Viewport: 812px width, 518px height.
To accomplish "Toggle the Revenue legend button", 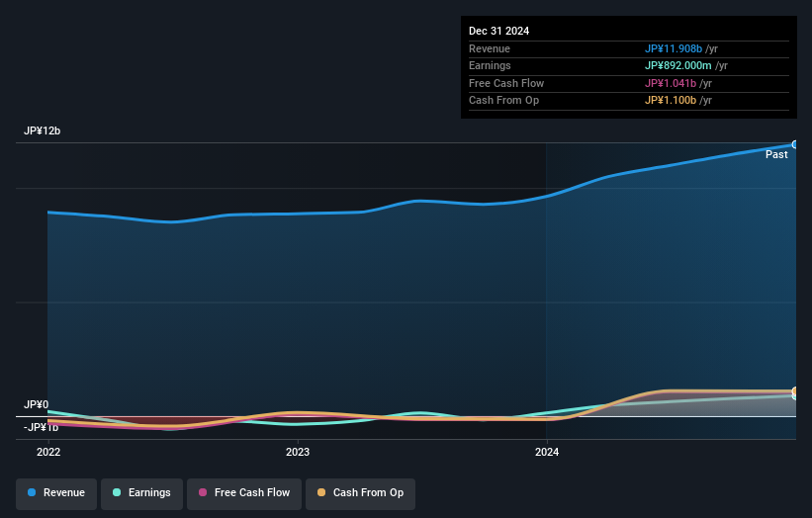I will pyautogui.click(x=56, y=493).
